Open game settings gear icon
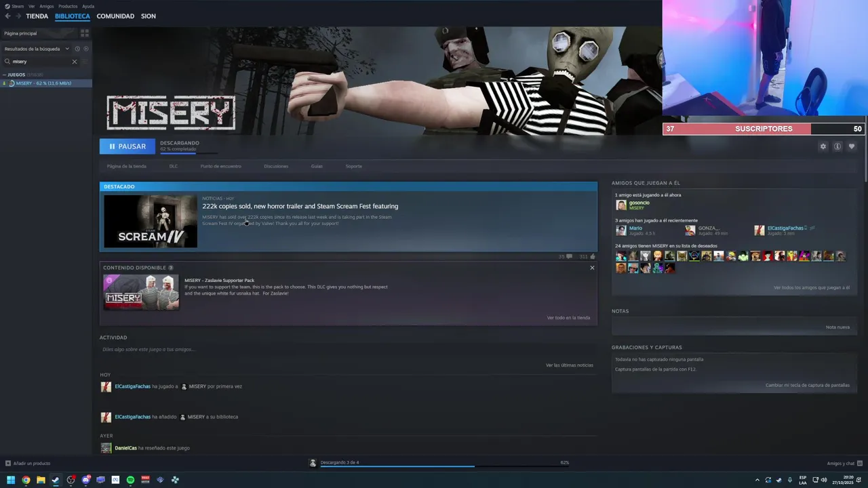This screenshot has height=488, width=868. 823,146
